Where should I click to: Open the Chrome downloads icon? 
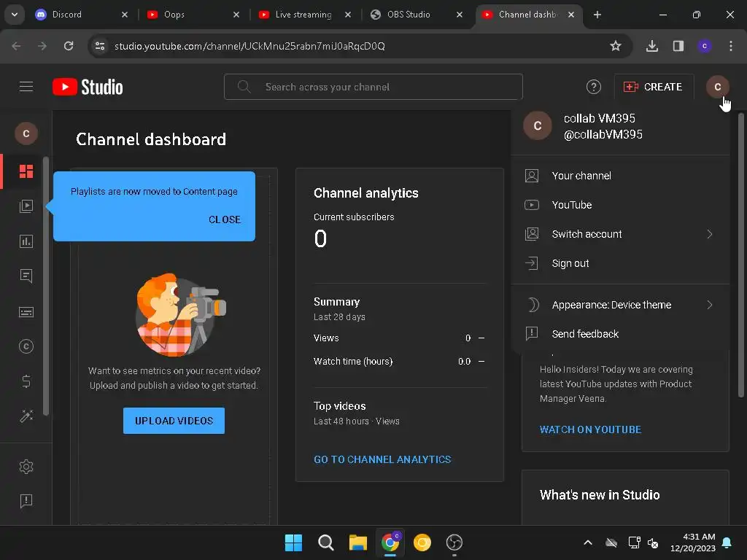(652, 46)
